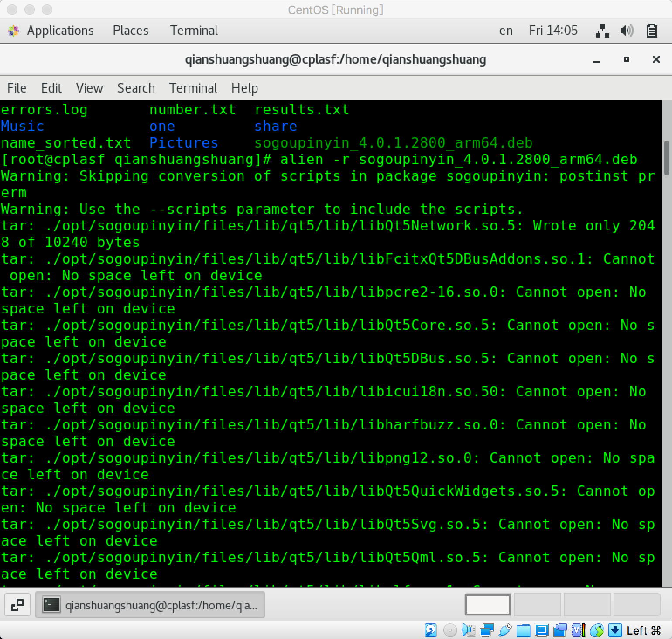Click VirtualBox network adapters indicator

coord(487,630)
